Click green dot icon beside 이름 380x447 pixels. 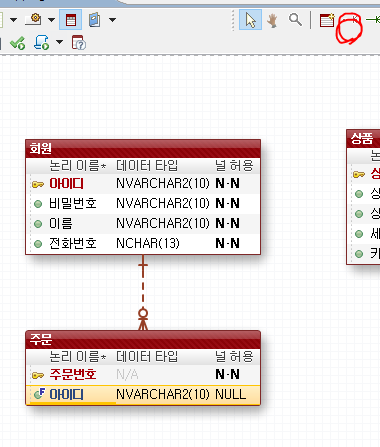38,224
